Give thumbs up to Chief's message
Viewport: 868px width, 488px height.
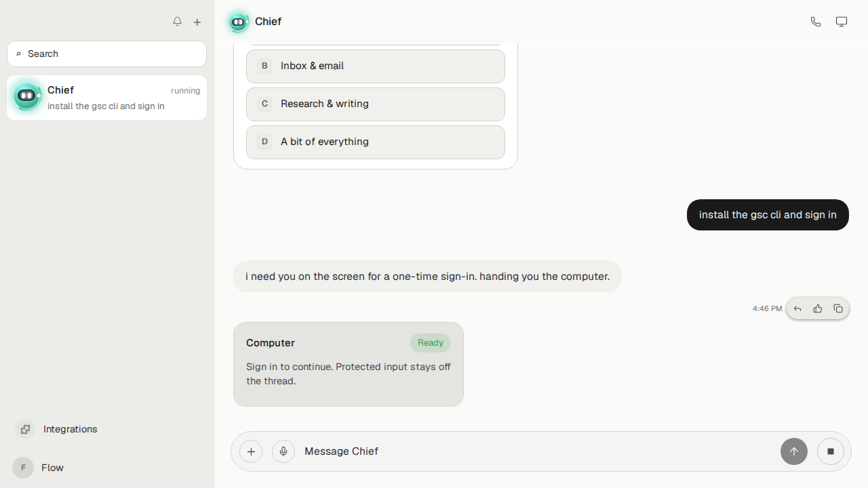tap(818, 308)
